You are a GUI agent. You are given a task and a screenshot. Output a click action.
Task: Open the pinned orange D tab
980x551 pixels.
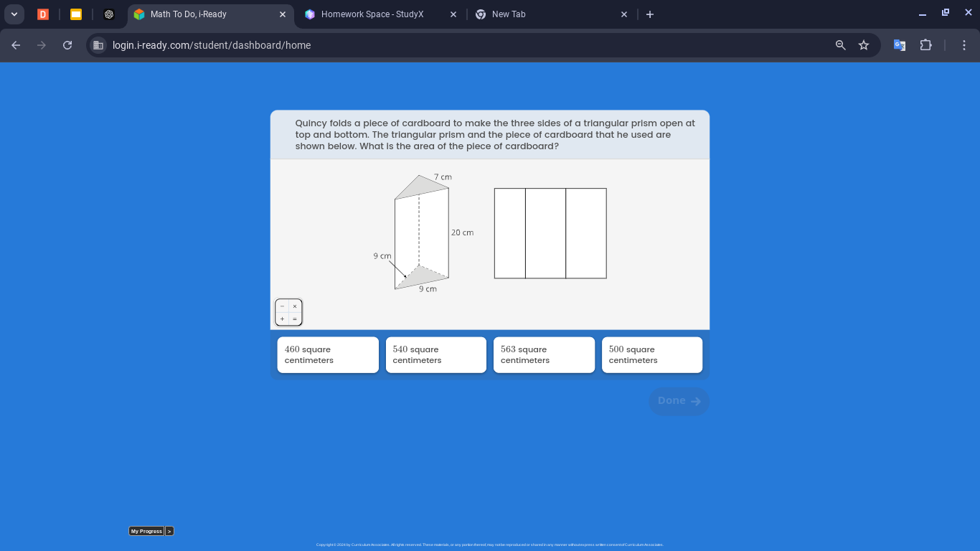(x=43, y=14)
